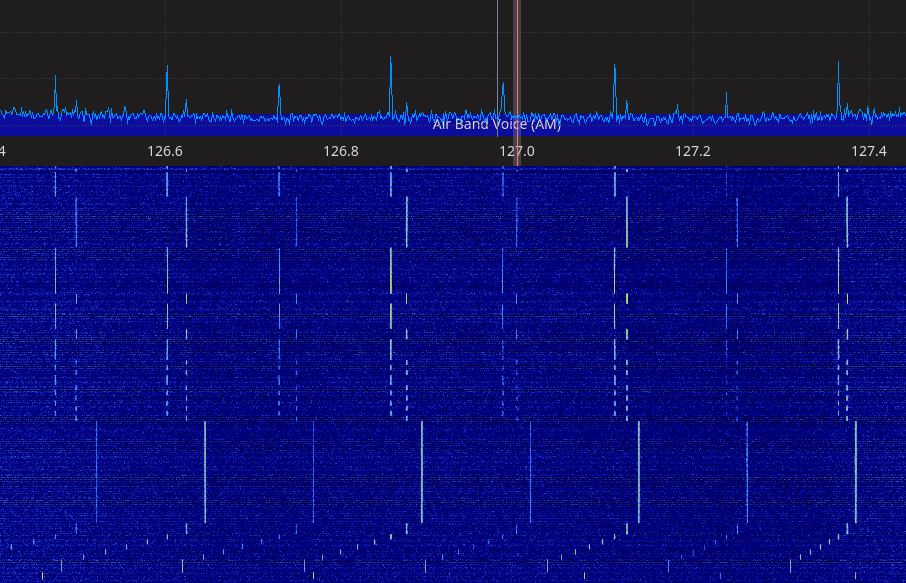Tune to the spectrum peak near 127.11

pyautogui.click(x=614, y=82)
